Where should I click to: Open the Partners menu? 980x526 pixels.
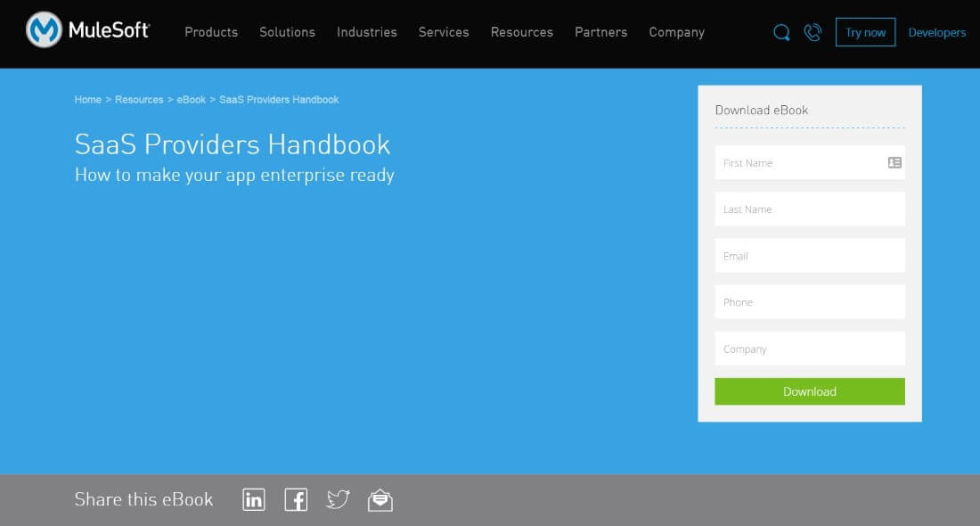[x=600, y=32]
